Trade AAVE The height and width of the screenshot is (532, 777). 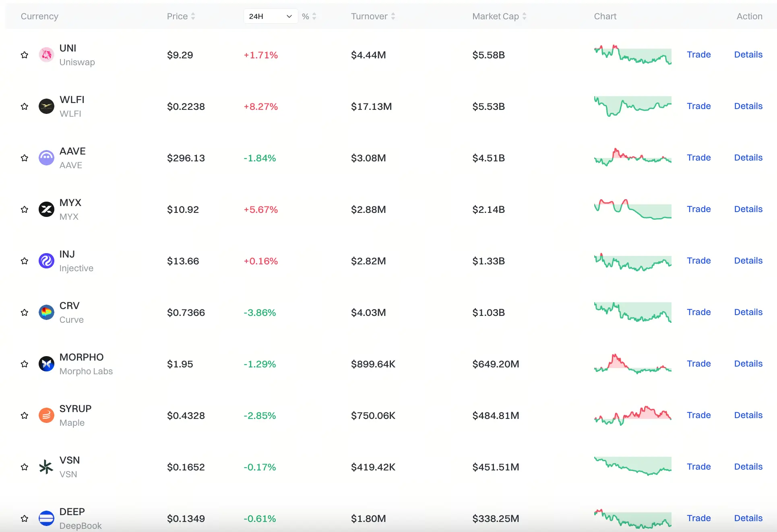point(698,158)
